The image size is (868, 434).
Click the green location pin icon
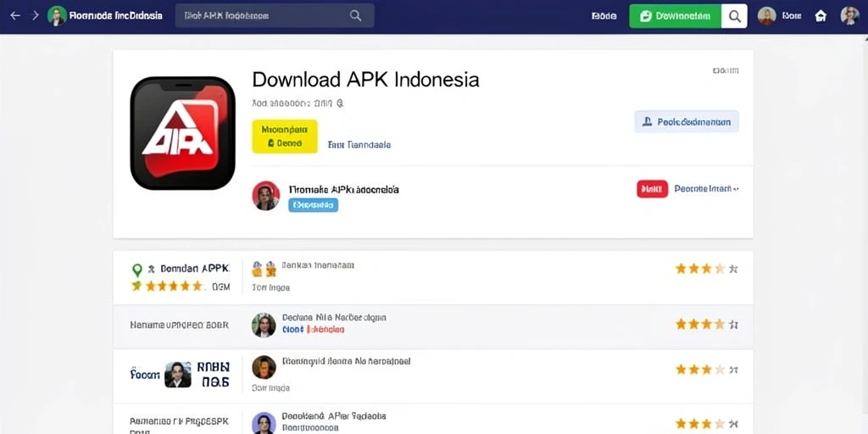pyautogui.click(x=136, y=270)
